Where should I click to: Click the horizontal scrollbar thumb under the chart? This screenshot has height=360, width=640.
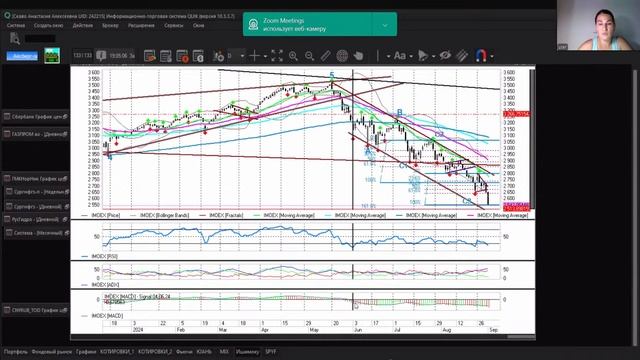click(x=521, y=337)
